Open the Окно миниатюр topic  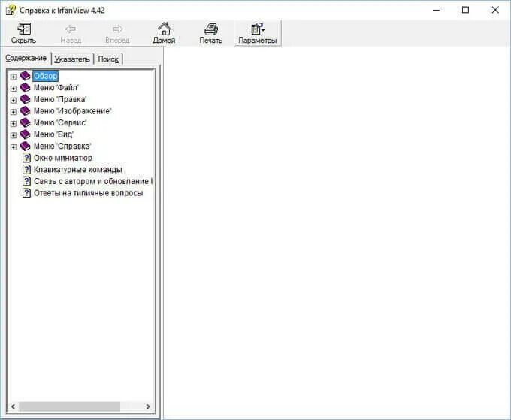(63, 158)
